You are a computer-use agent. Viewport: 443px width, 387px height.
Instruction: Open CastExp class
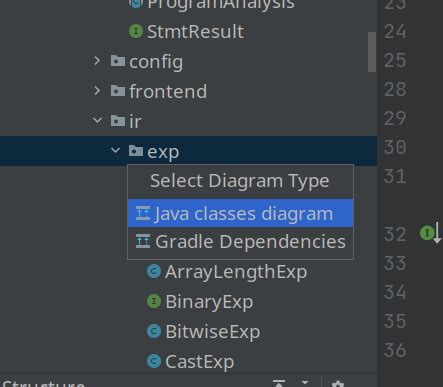[200, 362]
